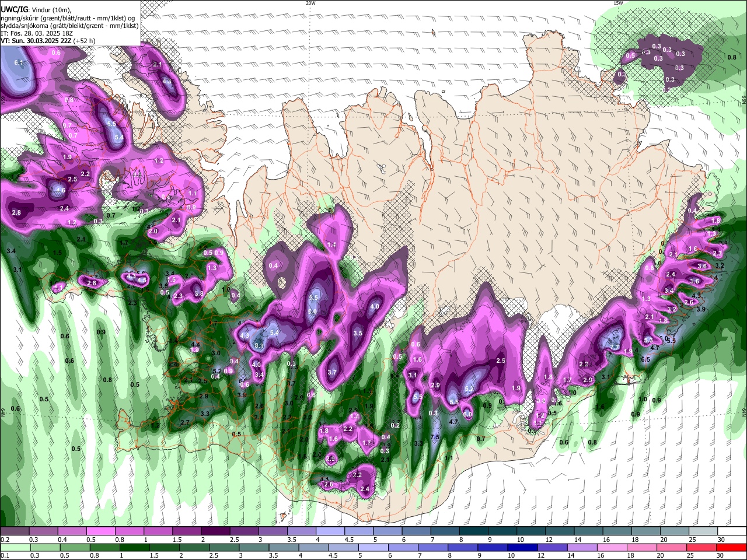Click the '6.5' precipitation value on the map
Screen dimensions: 747x560
(x=645, y=359)
